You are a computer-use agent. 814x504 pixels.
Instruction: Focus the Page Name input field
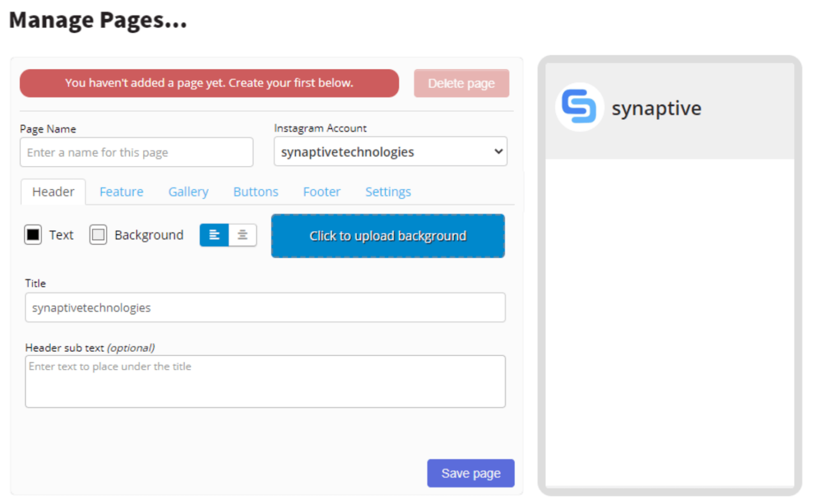point(136,153)
